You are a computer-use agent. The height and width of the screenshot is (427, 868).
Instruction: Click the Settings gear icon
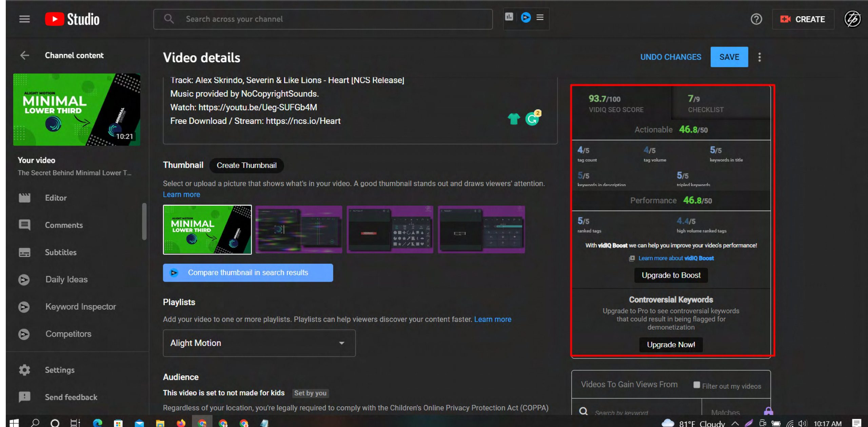click(x=24, y=370)
